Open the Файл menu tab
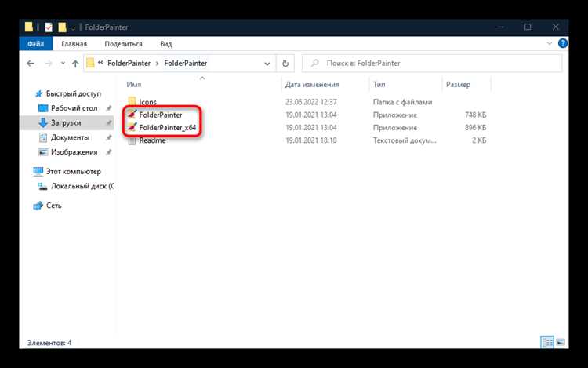Screen dimensions: 588x368 (35, 44)
